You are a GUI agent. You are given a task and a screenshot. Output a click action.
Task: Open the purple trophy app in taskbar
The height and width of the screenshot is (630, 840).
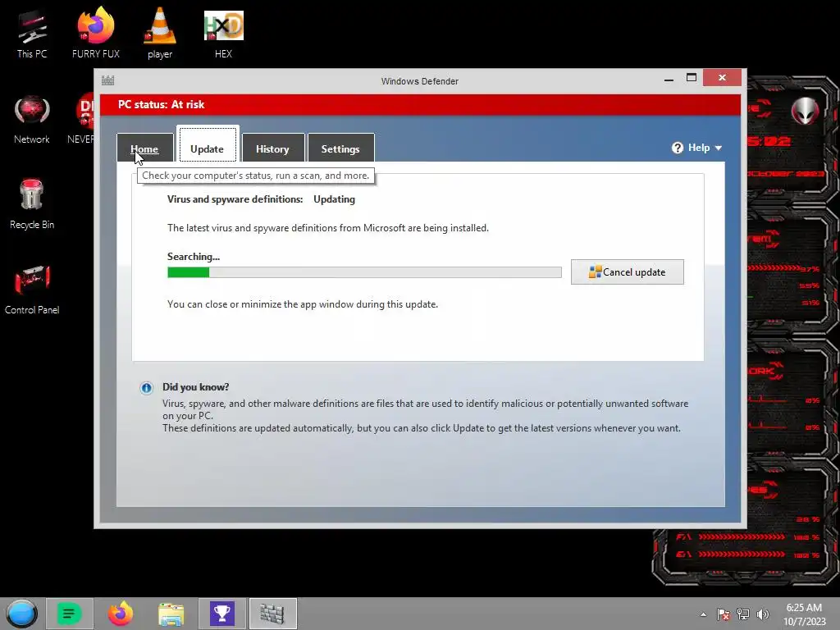coord(221,614)
